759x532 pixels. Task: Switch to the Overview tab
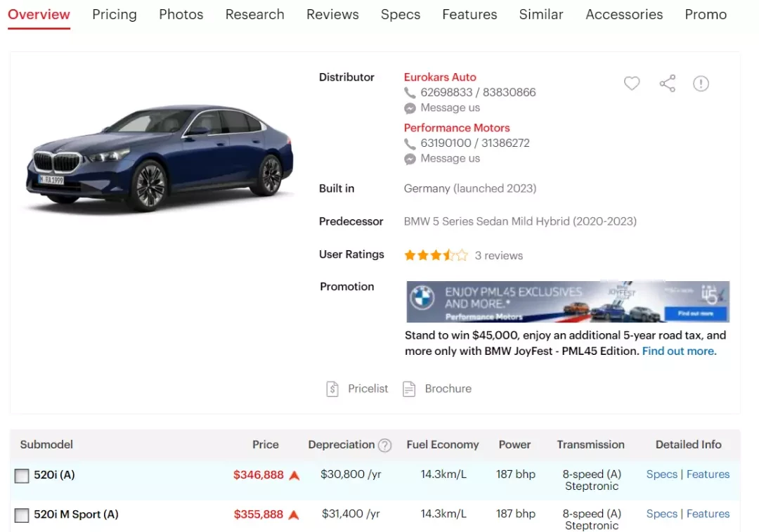(39, 15)
